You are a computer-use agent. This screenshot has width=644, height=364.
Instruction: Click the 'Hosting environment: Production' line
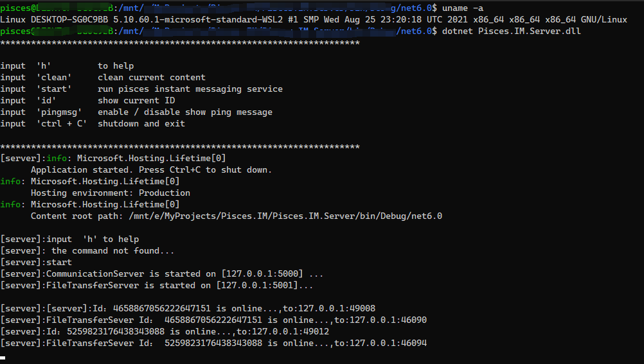[x=111, y=193]
